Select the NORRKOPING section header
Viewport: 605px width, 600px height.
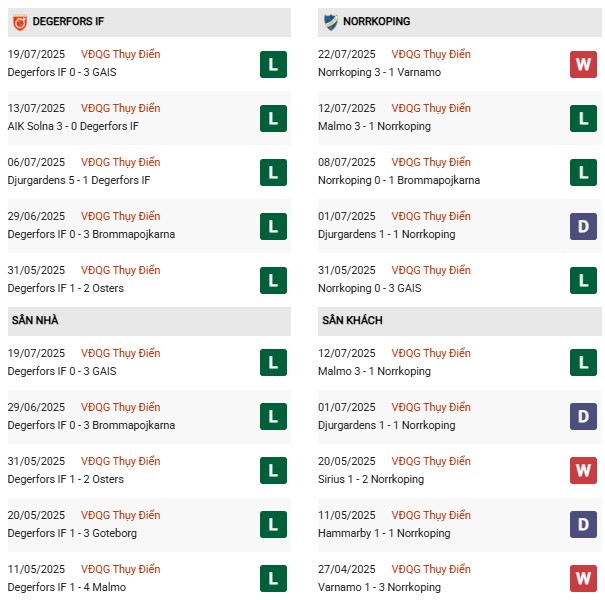click(376, 21)
